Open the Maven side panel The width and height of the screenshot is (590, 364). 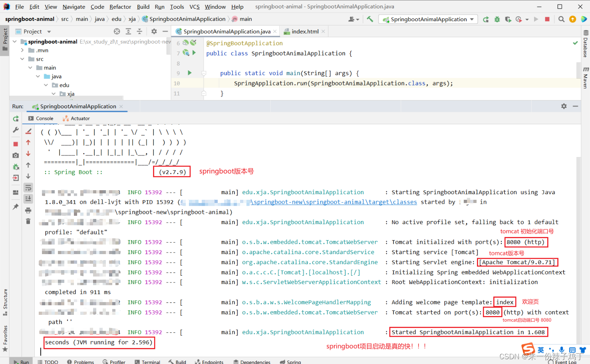pos(586,78)
